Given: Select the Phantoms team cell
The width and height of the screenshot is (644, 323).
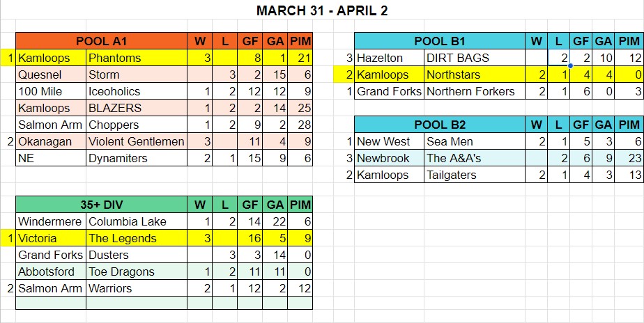Looking at the screenshot, I should pos(137,58).
